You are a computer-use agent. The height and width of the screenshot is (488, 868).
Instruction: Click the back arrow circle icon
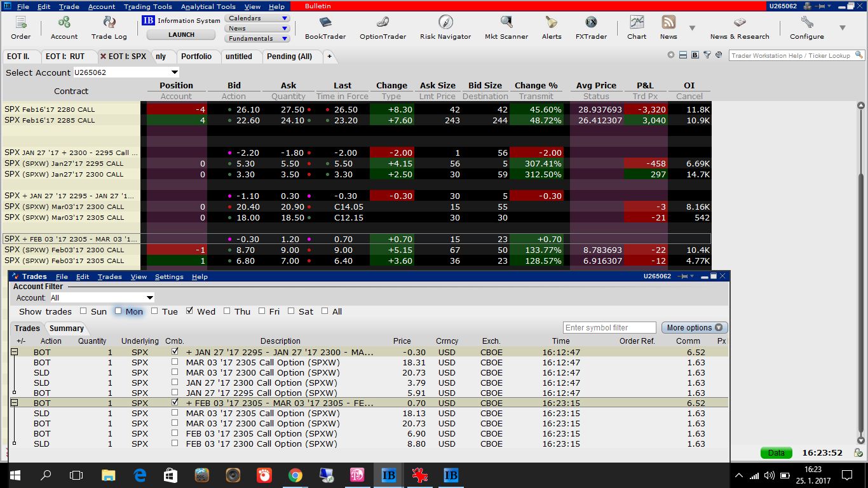click(x=671, y=55)
